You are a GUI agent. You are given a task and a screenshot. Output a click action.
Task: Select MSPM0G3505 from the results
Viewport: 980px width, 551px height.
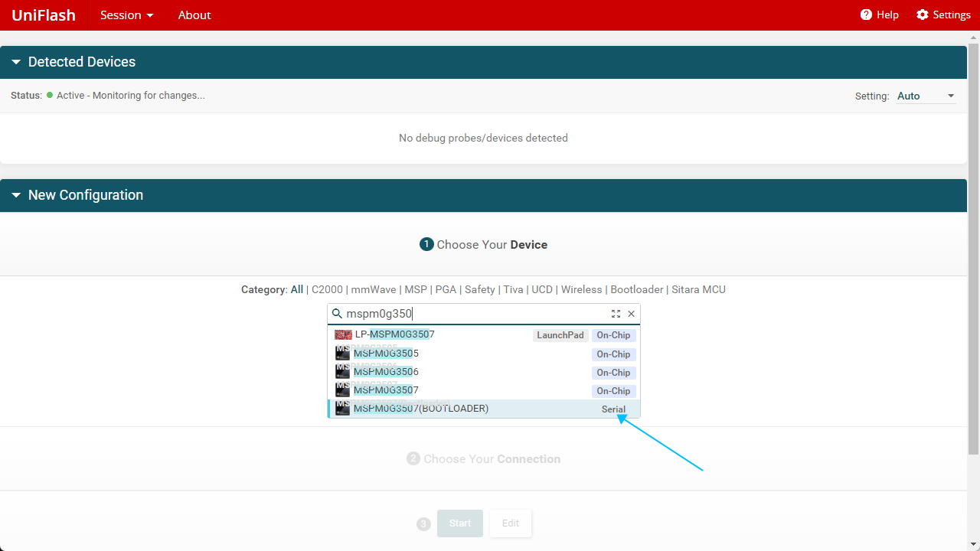484,354
